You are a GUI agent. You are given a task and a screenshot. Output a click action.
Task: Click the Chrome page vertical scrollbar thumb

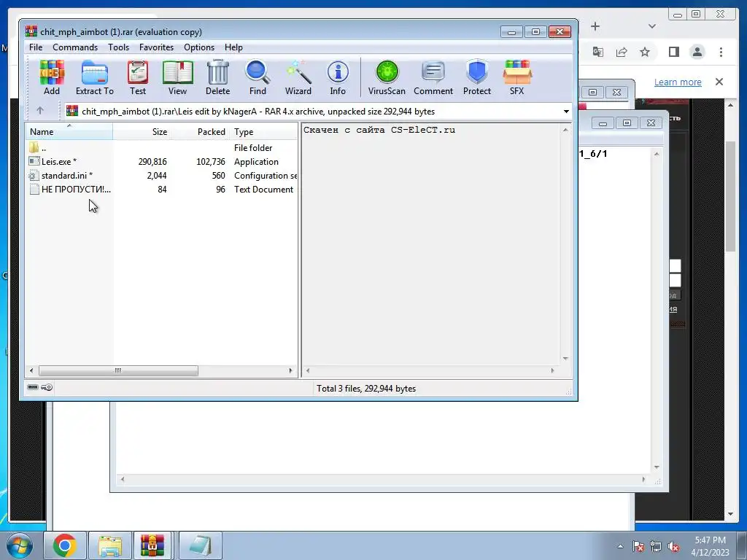click(730, 196)
